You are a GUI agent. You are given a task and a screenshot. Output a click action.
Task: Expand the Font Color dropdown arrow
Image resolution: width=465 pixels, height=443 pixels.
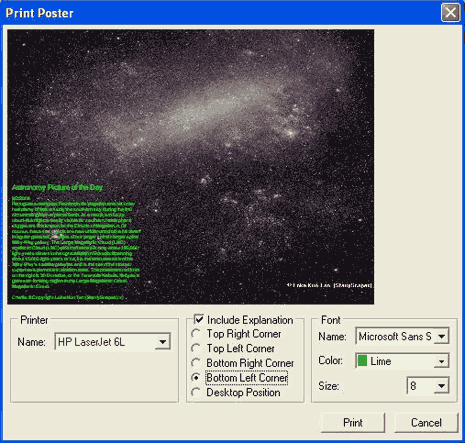(441, 361)
